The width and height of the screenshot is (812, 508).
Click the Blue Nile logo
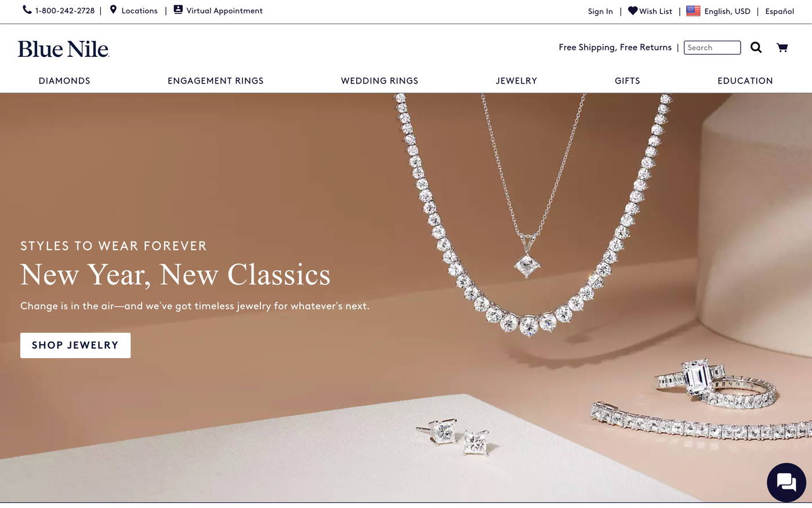pos(63,49)
